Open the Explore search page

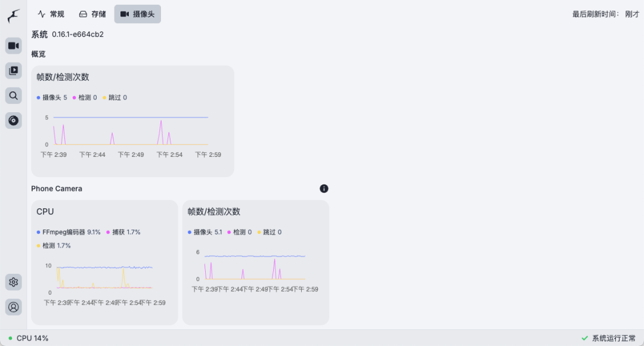pyautogui.click(x=13, y=95)
